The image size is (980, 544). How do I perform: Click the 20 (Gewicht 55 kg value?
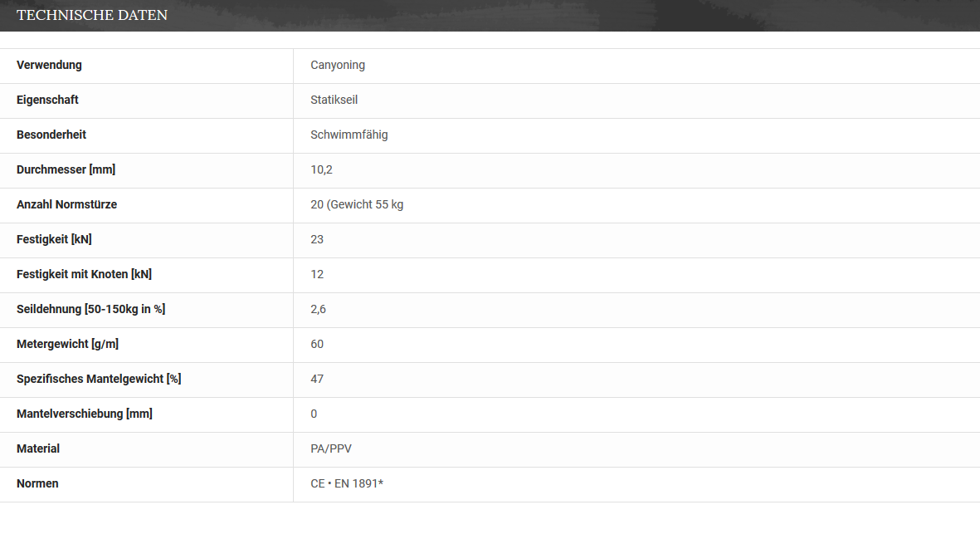(x=357, y=204)
